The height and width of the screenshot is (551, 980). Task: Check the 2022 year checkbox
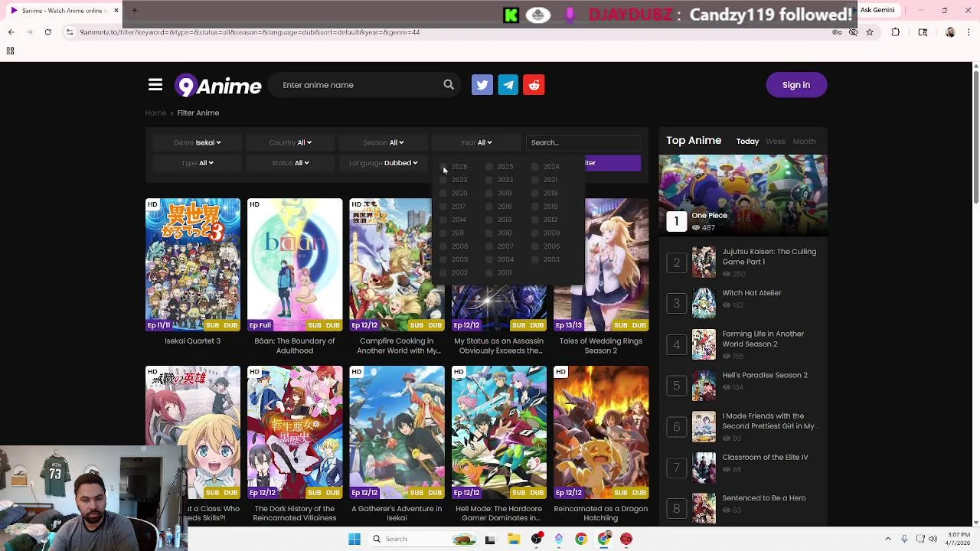[x=489, y=180]
